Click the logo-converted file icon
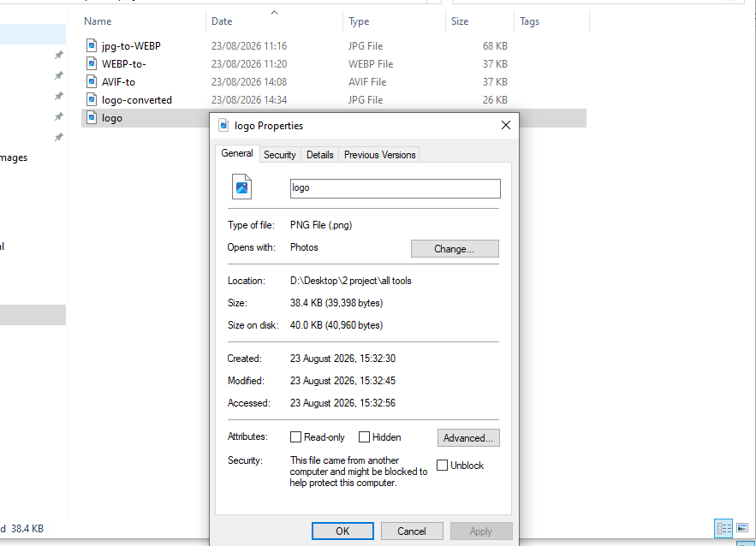Image resolution: width=756 pixels, height=546 pixels. pos(92,99)
